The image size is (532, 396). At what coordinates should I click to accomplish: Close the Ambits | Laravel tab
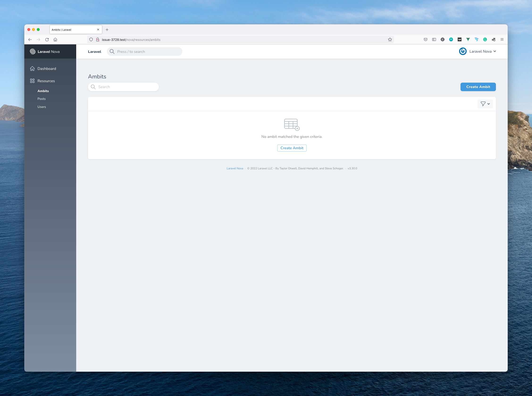click(x=98, y=30)
